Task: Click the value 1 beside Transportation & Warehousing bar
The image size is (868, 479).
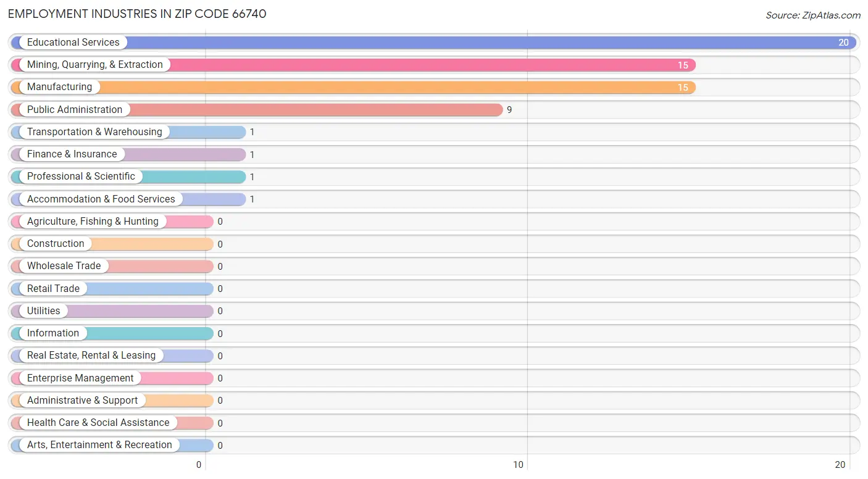Action: [252, 132]
